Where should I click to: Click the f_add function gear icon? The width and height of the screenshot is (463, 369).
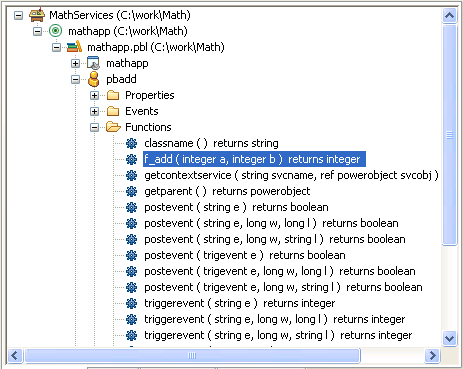(x=132, y=159)
